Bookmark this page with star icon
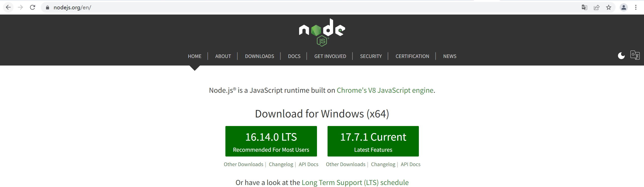The width and height of the screenshot is (644, 187). (x=609, y=8)
